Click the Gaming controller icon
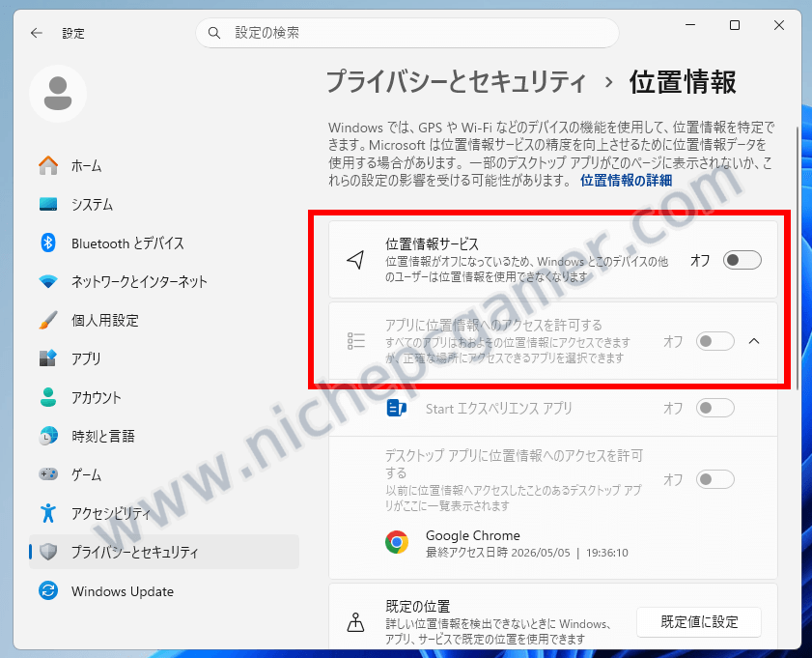The width and height of the screenshot is (812, 658). tap(48, 474)
